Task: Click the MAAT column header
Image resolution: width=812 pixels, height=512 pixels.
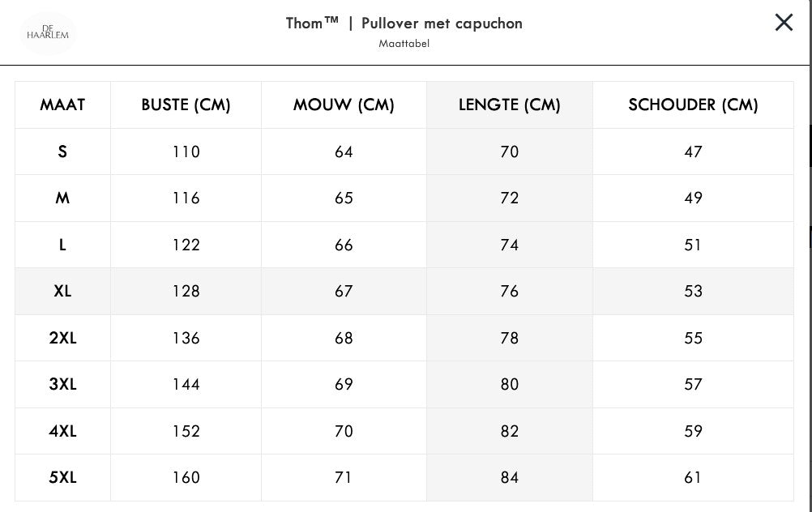Action: pyautogui.click(x=62, y=105)
